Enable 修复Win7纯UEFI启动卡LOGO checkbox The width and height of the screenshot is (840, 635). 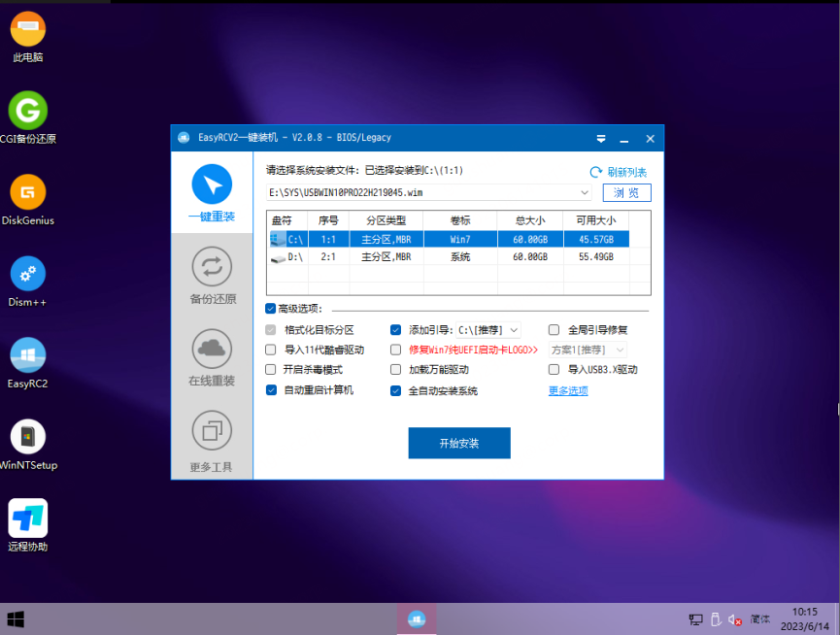click(396, 350)
